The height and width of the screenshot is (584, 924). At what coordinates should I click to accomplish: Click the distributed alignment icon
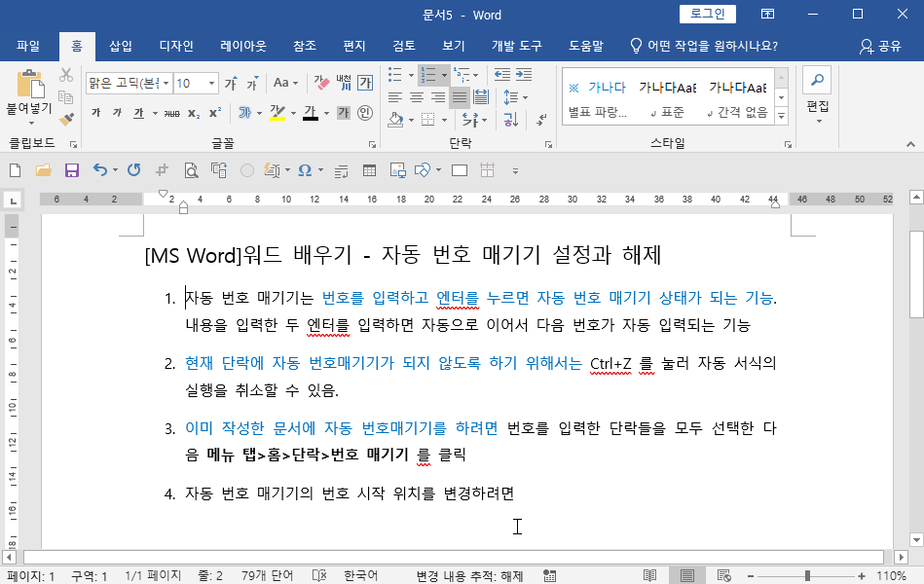[x=481, y=97]
